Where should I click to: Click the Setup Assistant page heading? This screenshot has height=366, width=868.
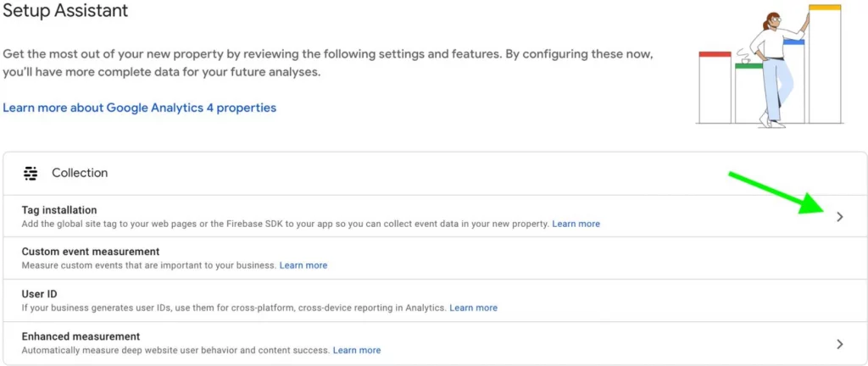[65, 10]
